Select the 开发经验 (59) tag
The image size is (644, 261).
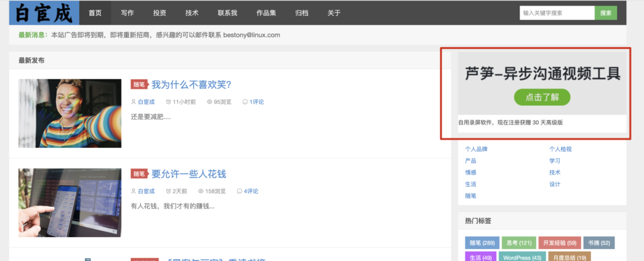point(559,243)
